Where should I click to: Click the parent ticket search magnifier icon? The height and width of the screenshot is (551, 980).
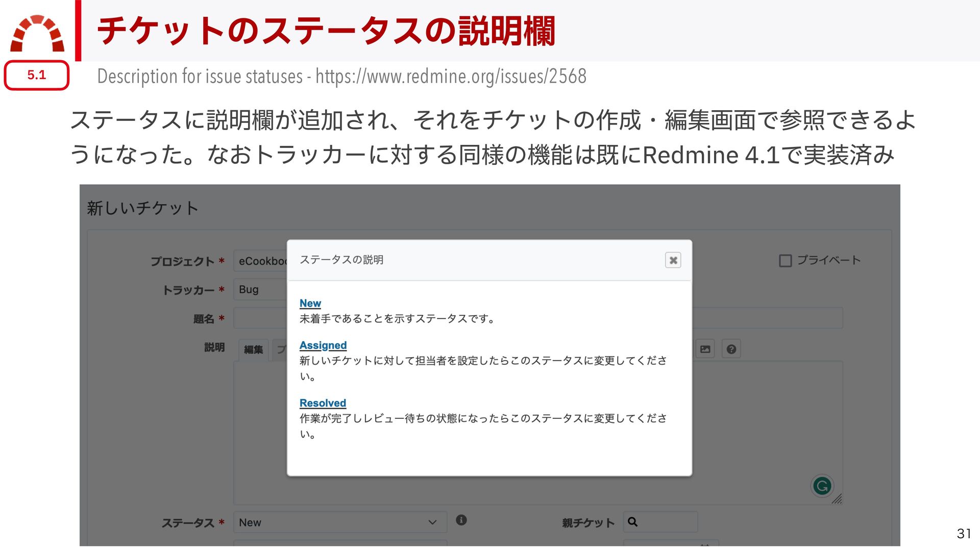[632, 522]
